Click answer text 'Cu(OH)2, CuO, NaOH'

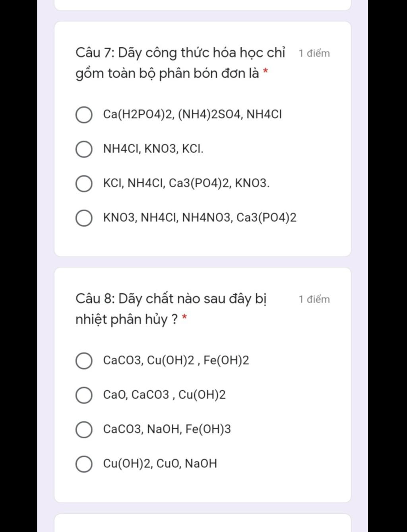point(160,463)
